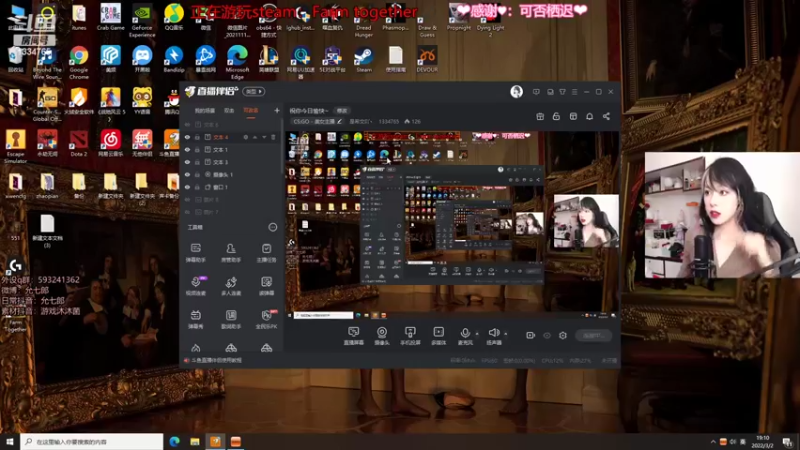Screen dimensions: 800x450
Task: Open the share icon in header
Action: (606, 116)
